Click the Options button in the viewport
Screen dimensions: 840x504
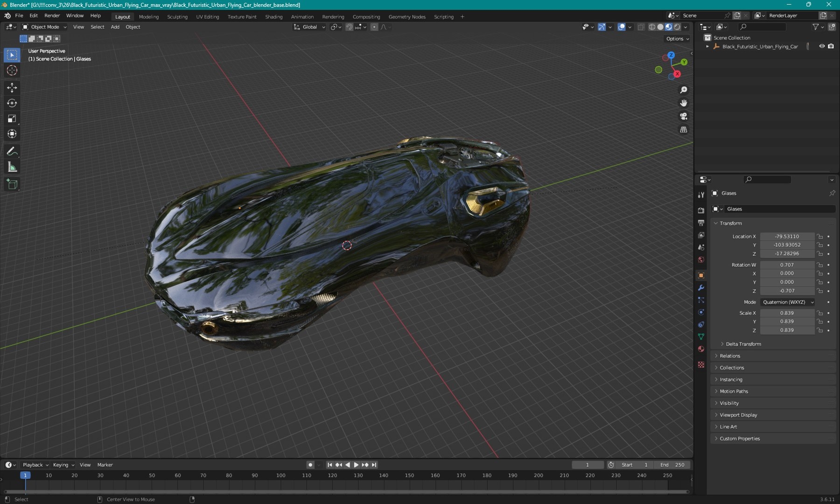pyautogui.click(x=677, y=39)
